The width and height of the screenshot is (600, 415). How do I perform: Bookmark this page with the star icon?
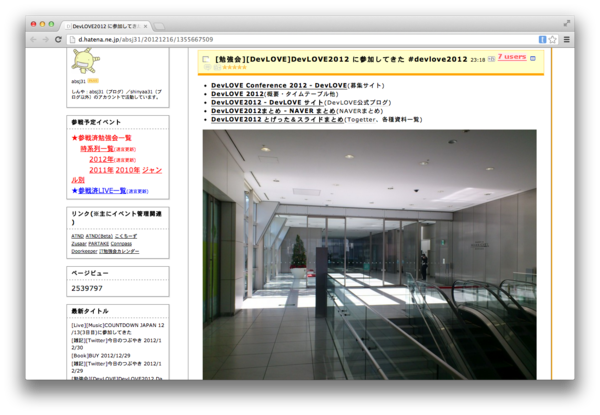tap(553, 39)
